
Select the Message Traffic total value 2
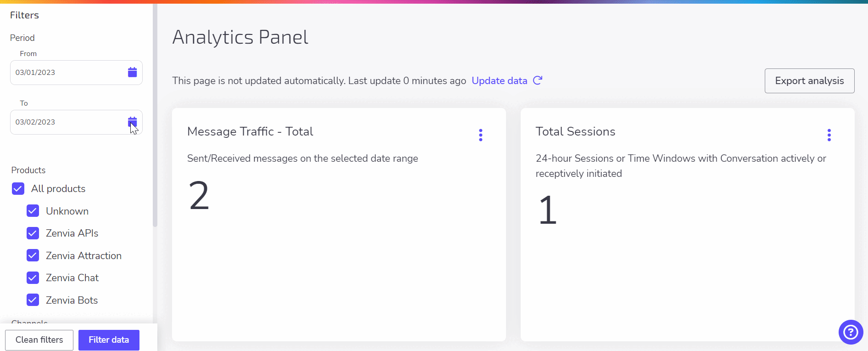[x=199, y=196]
